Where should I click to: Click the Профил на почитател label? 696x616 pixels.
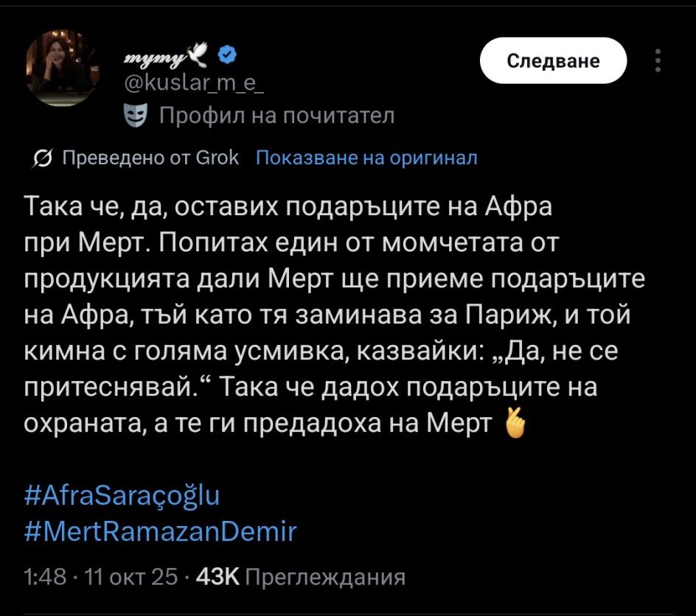[x=276, y=116]
